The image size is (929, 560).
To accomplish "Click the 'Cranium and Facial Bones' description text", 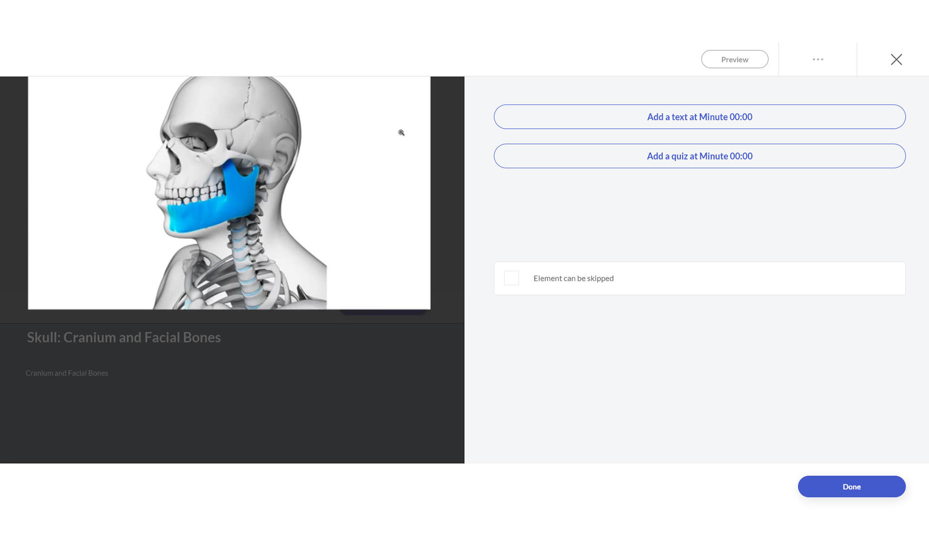I will pos(66,373).
